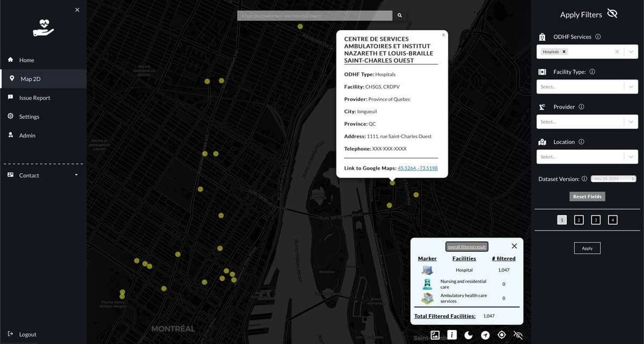
Task: Click the overall filtered result button
Action: (x=467, y=247)
